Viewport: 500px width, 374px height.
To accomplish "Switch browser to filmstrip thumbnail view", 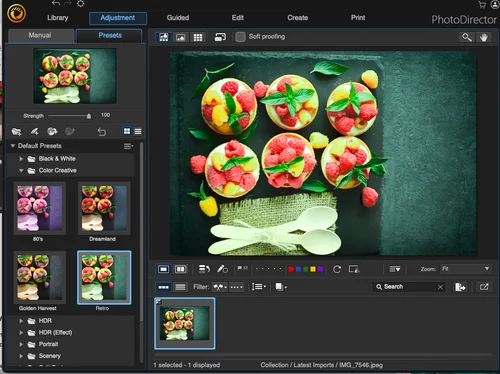I will click(x=163, y=287).
